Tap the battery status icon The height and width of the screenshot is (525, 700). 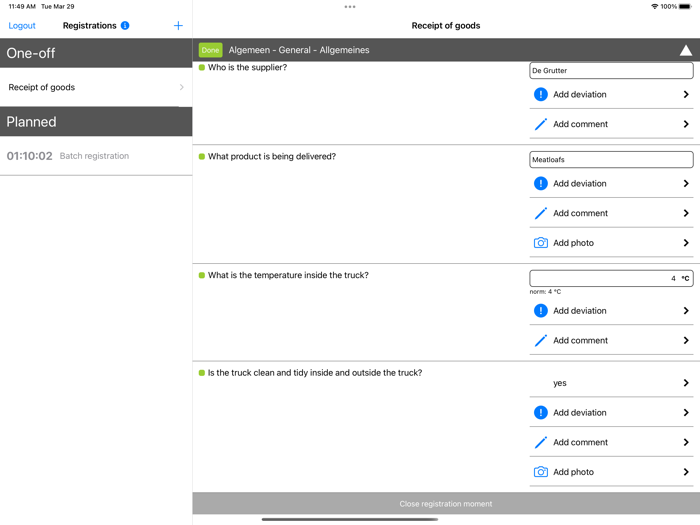[685, 7]
